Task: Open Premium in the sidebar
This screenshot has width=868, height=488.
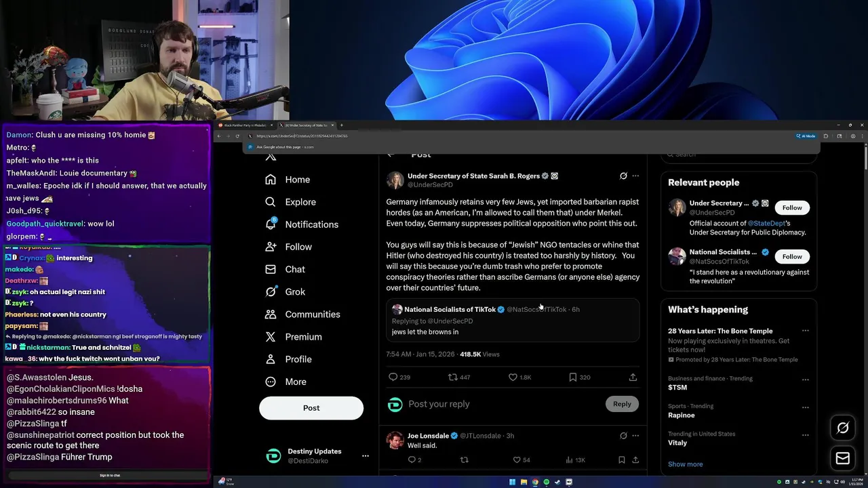Action: click(294, 337)
